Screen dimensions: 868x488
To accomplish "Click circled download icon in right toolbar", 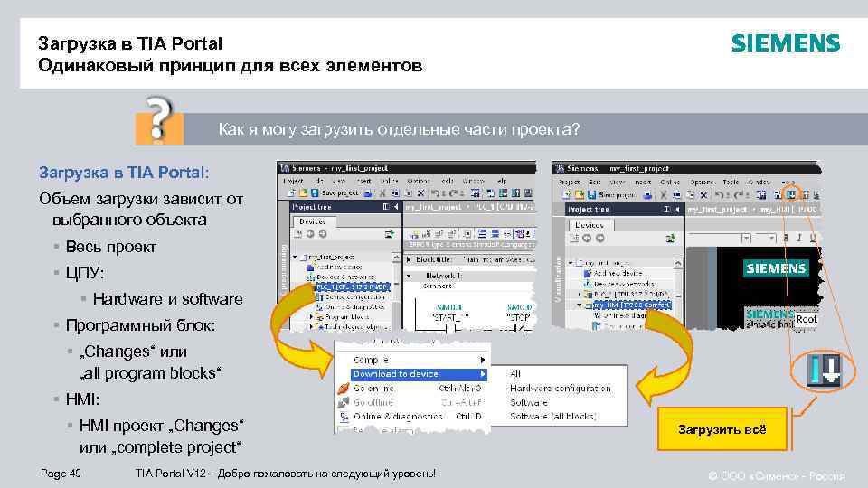I will 792,195.
